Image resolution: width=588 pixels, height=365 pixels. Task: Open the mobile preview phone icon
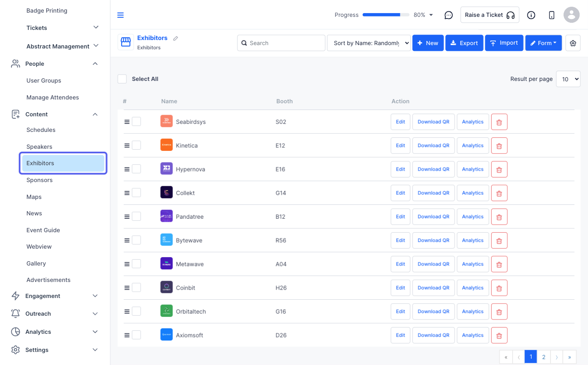click(x=552, y=15)
